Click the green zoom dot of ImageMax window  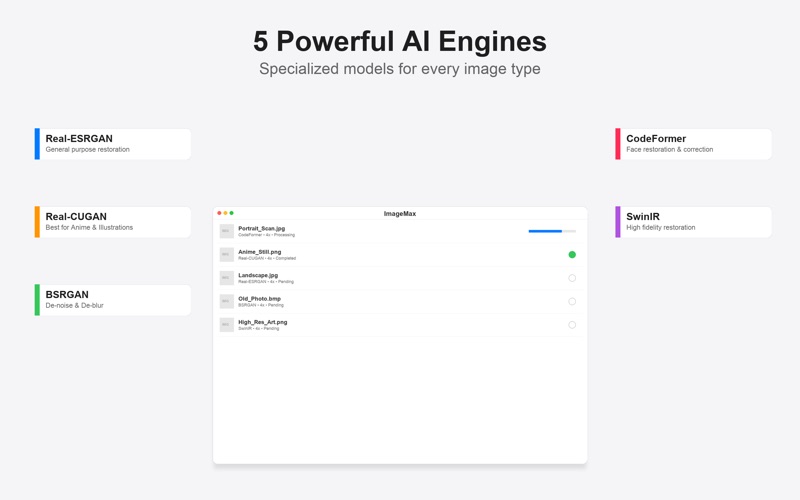pos(232,213)
